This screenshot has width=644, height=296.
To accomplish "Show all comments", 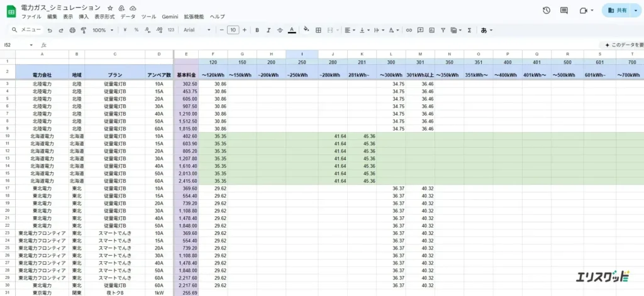I will [564, 10].
